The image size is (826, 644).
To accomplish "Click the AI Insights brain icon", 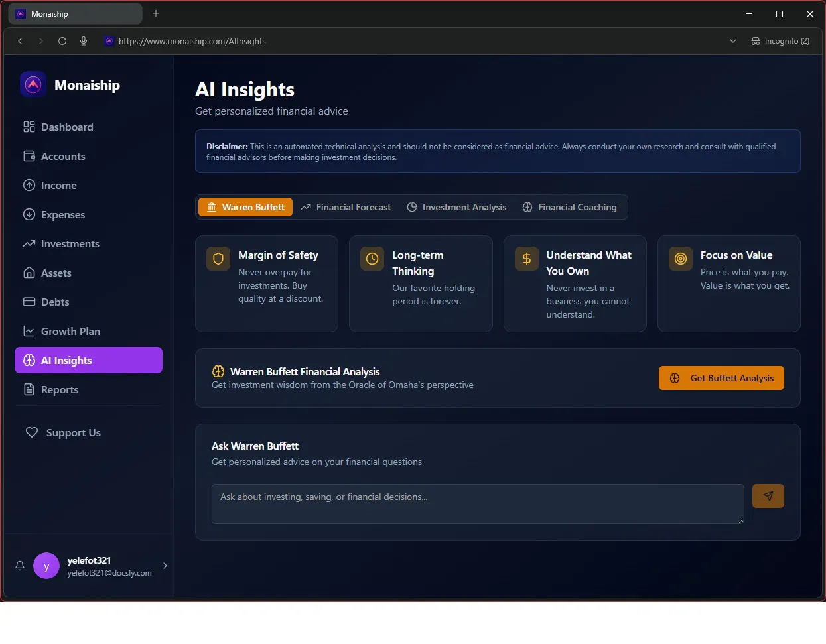I will click(x=29, y=360).
